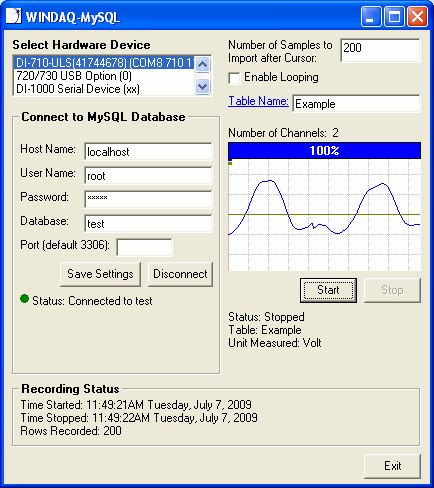
Task: Click the Disconnect button
Action: [180, 274]
